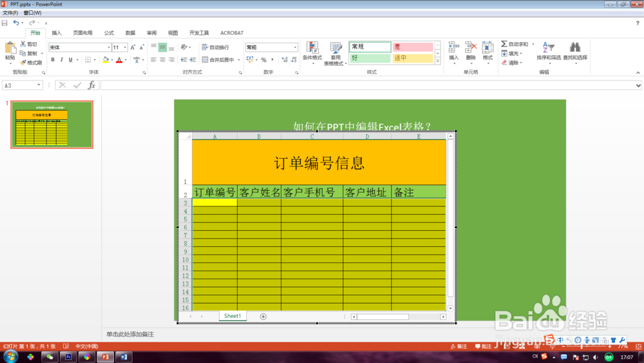Click the Comments (批注) status bar button

click(484, 346)
